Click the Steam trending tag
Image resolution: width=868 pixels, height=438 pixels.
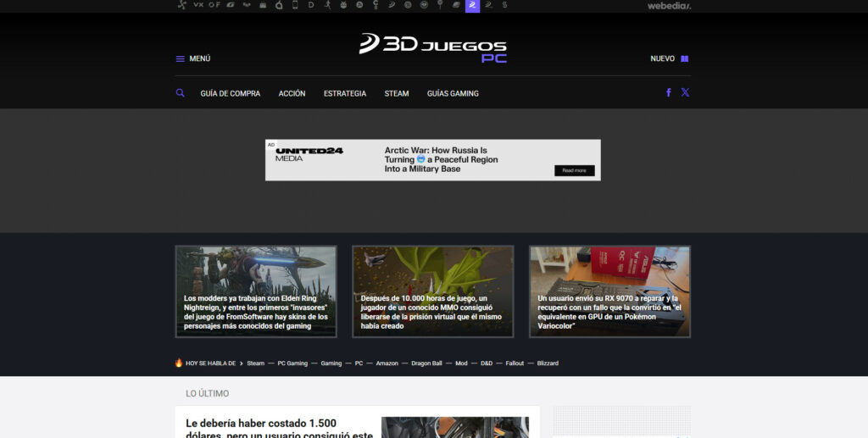click(256, 363)
